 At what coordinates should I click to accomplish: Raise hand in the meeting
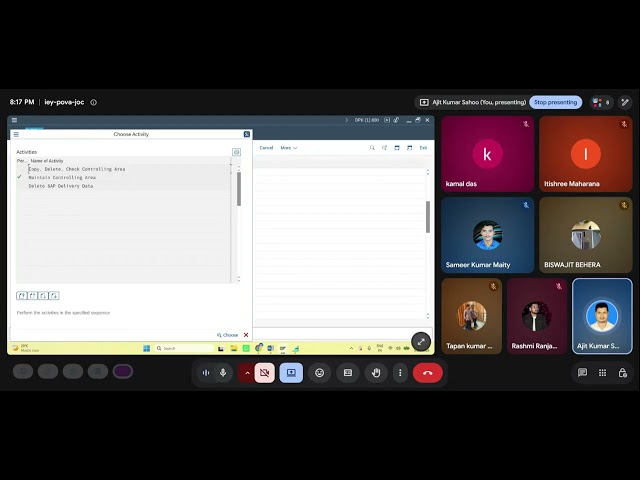pos(376,373)
